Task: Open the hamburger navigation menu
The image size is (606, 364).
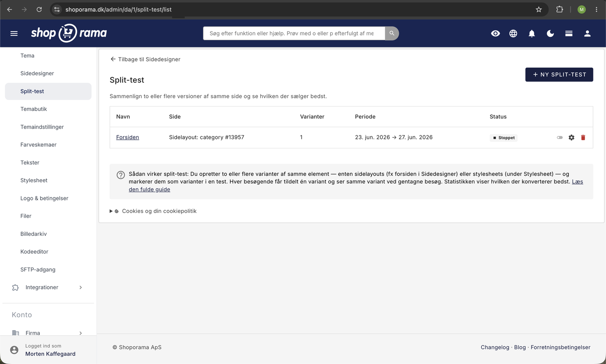Action: point(14,33)
